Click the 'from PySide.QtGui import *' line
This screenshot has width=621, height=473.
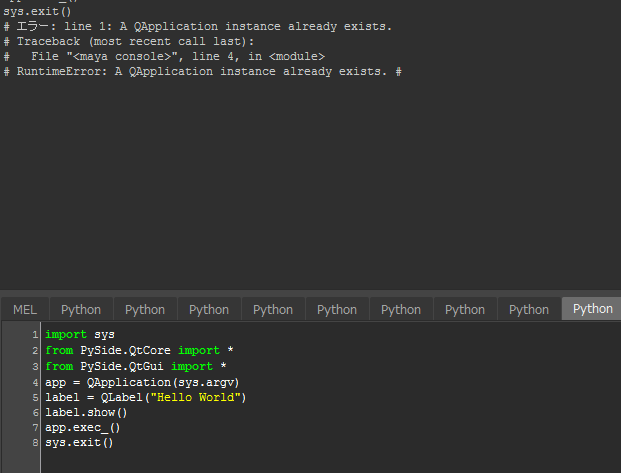pos(136,366)
